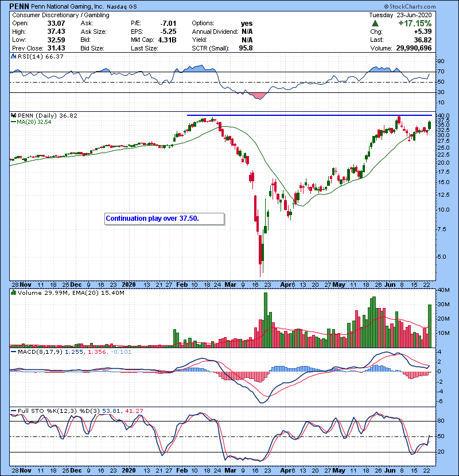Click the Chg value +5.39
The width and height of the screenshot is (459, 476).
coord(423,32)
